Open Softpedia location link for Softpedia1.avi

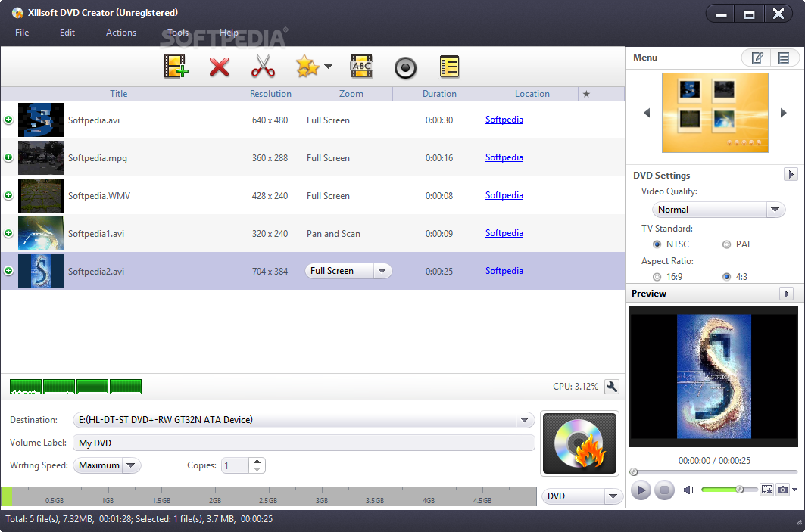coord(504,233)
